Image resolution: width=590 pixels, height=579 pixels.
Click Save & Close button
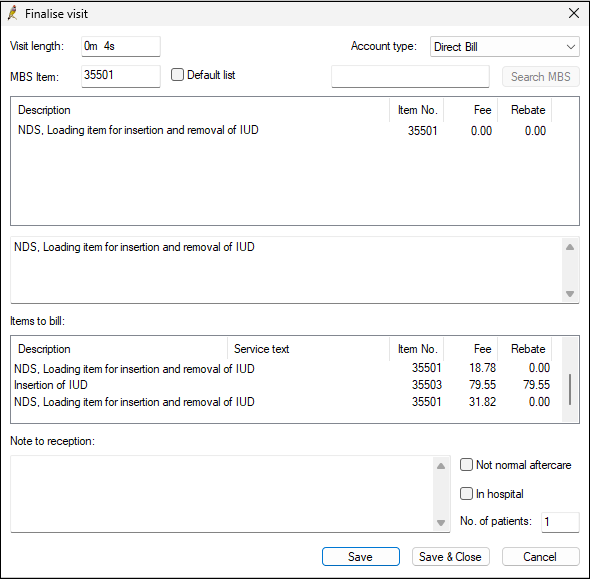(450, 556)
